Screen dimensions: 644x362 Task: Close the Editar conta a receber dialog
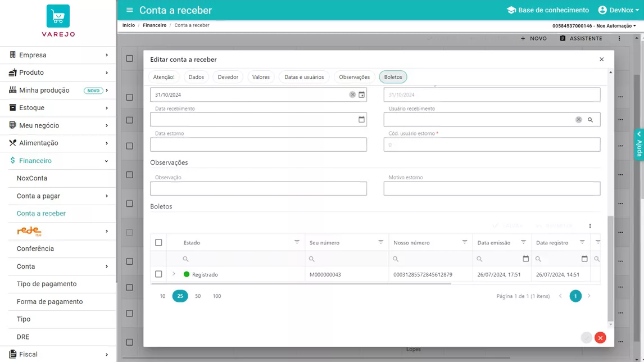pyautogui.click(x=602, y=59)
